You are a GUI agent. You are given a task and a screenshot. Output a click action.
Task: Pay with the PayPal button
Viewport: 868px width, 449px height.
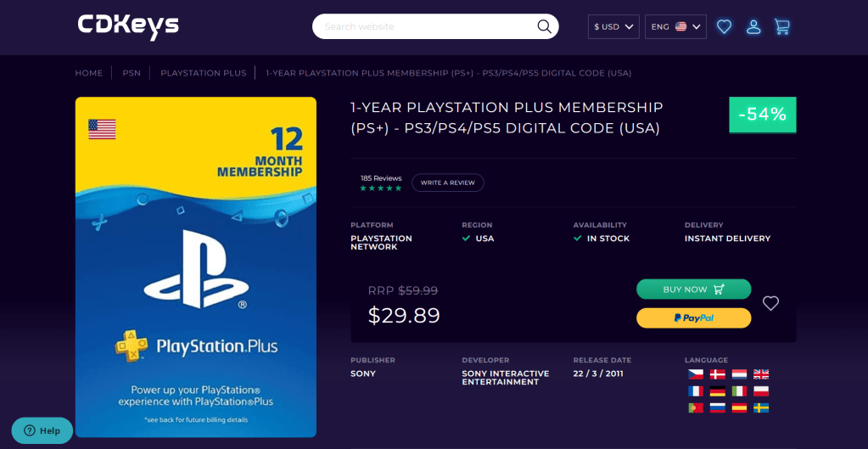pos(693,317)
